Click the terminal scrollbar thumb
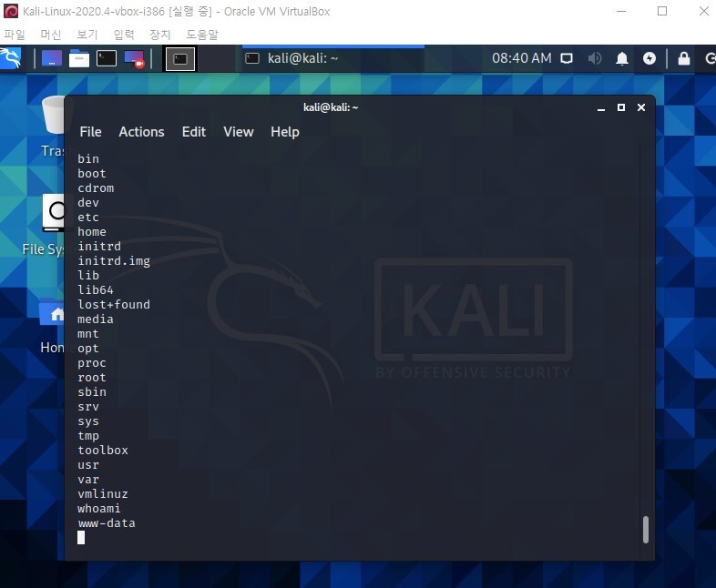Screen dimensions: 716x588 click(x=646, y=530)
